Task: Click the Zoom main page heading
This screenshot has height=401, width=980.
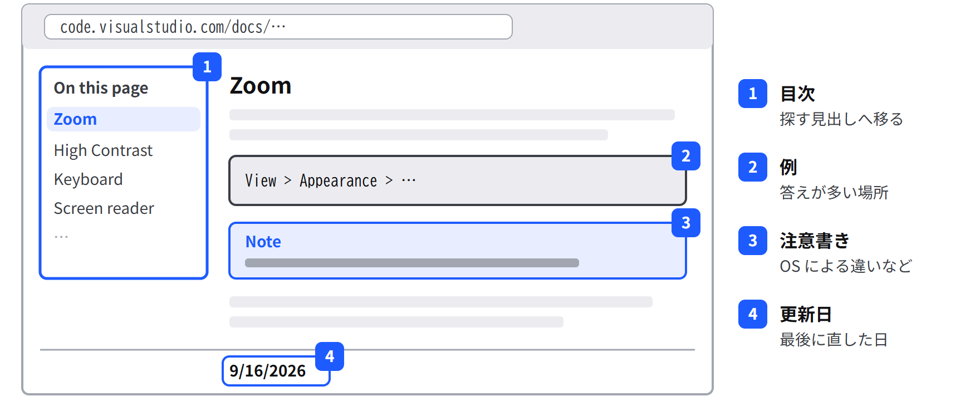Action: tap(261, 86)
